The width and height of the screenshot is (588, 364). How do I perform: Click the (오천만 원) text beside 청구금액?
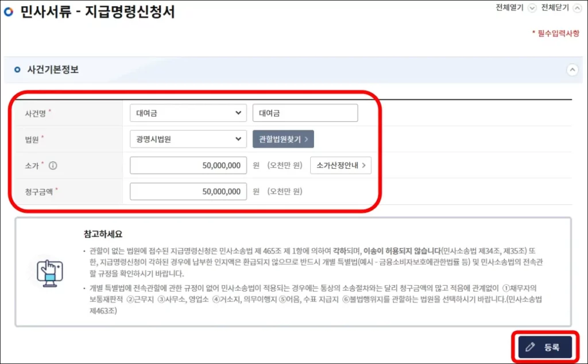coord(285,192)
